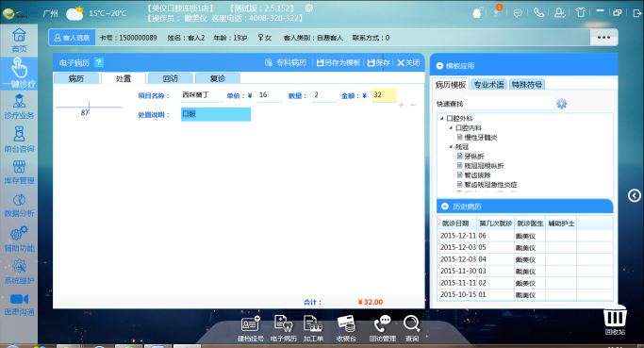The height and width of the screenshot is (348, 644).
Task: Open 查询 search in the dock
Action: (x=411, y=328)
